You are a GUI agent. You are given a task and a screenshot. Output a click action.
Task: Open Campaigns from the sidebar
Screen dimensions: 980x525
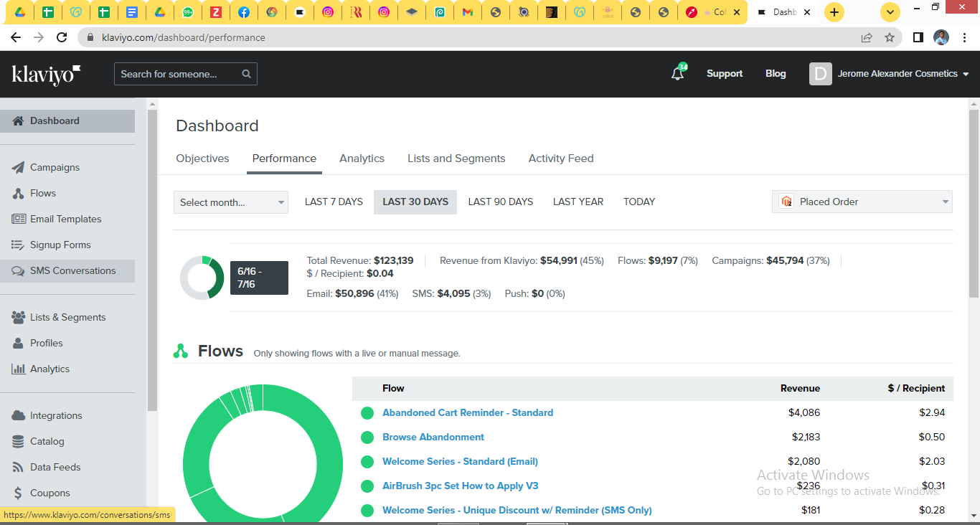point(55,167)
